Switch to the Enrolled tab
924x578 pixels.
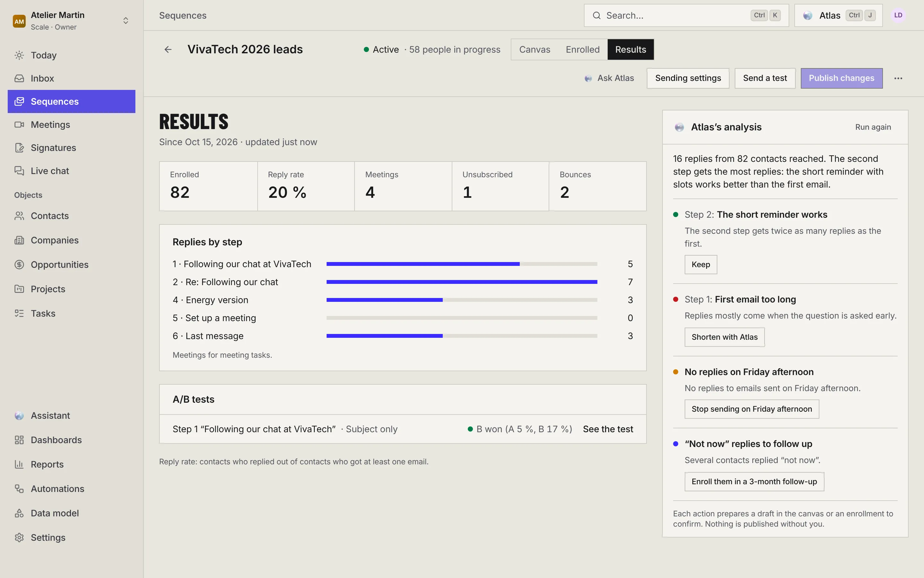pyautogui.click(x=583, y=50)
